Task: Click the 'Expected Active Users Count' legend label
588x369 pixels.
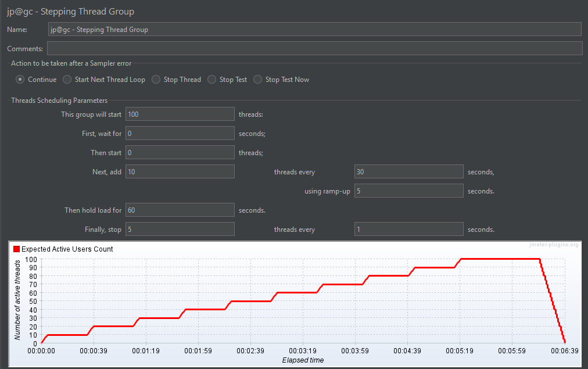Action: [67, 249]
